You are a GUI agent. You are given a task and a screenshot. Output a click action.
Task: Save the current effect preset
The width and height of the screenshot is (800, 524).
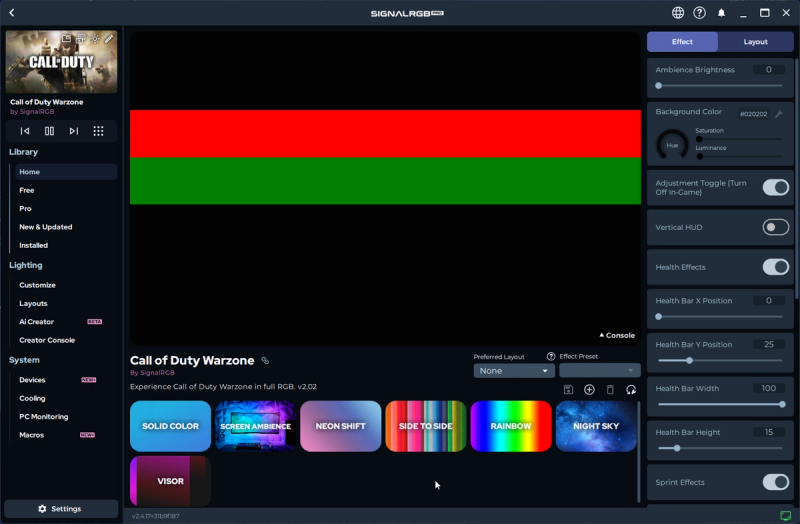568,389
